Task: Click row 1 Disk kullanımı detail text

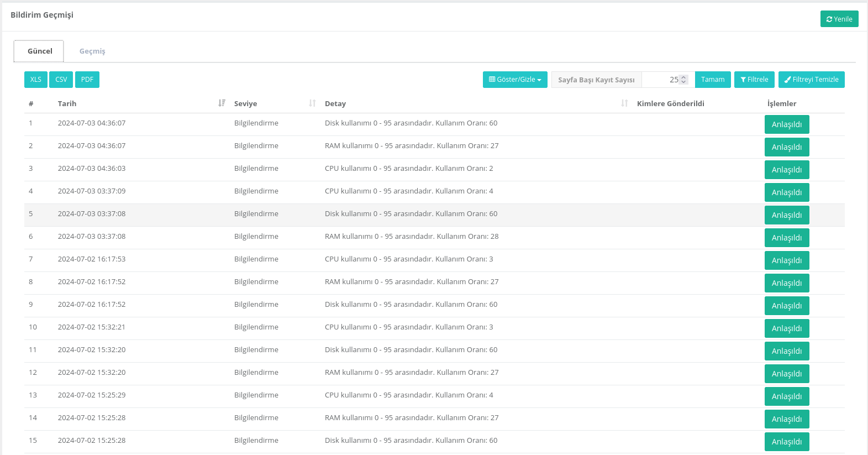Action: [x=411, y=123]
